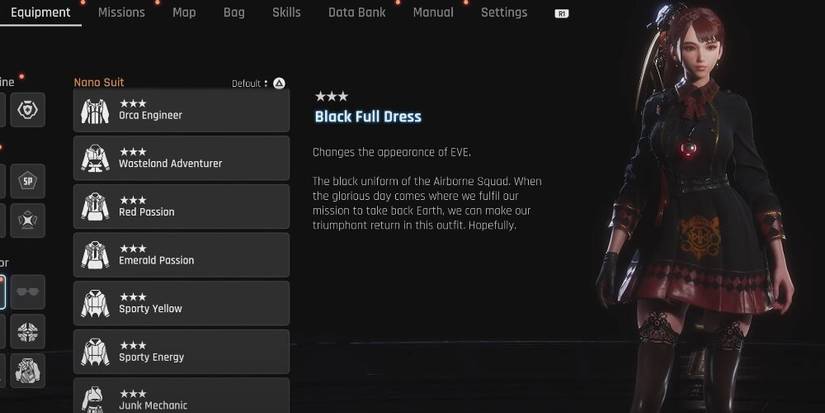Viewport: 825px width, 413px height.
Task: Open the Skills tab
Action: (x=286, y=13)
